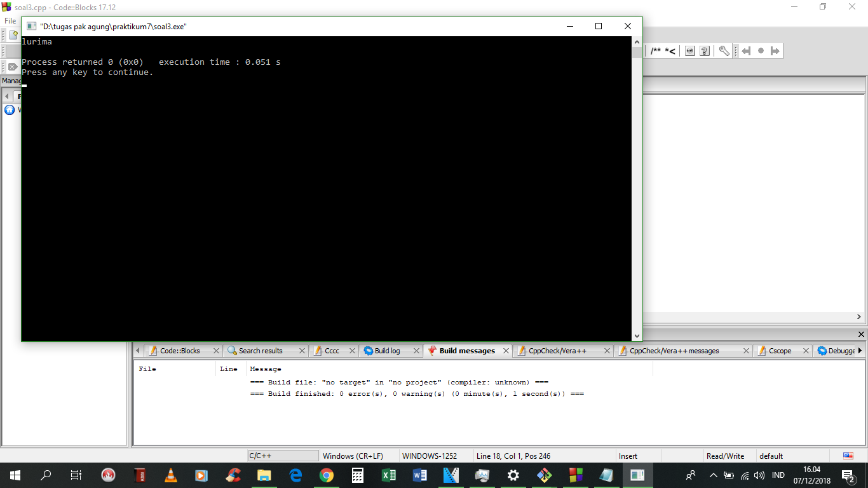This screenshot has height=488, width=868.
Task: Switch to CppCheck/Vera++ messages tab
Action: pyautogui.click(x=674, y=351)
